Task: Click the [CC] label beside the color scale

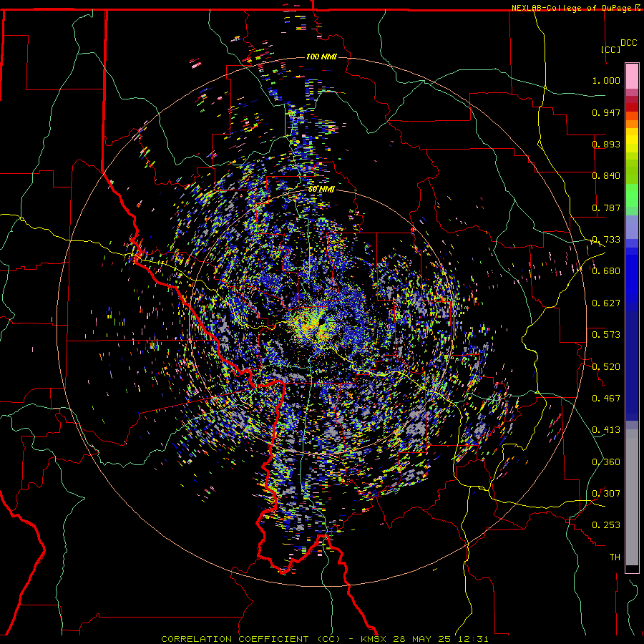Action: click(x=610, y=49)
